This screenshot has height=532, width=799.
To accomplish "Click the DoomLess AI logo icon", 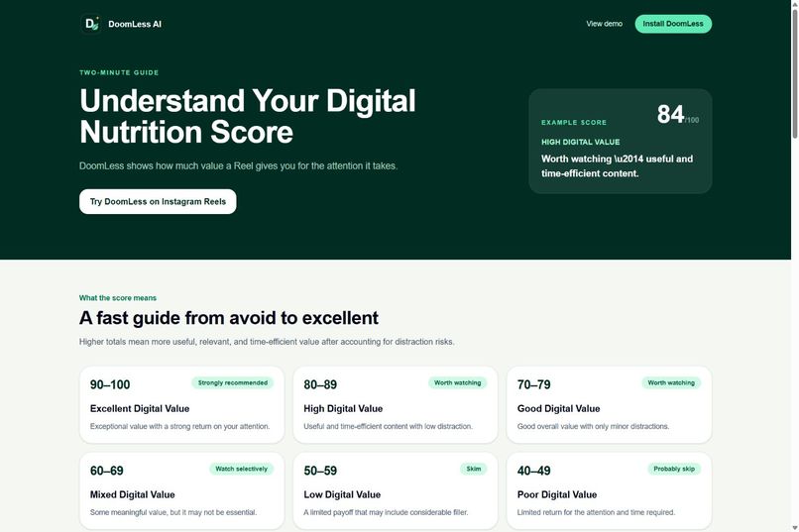I will 91,24.
